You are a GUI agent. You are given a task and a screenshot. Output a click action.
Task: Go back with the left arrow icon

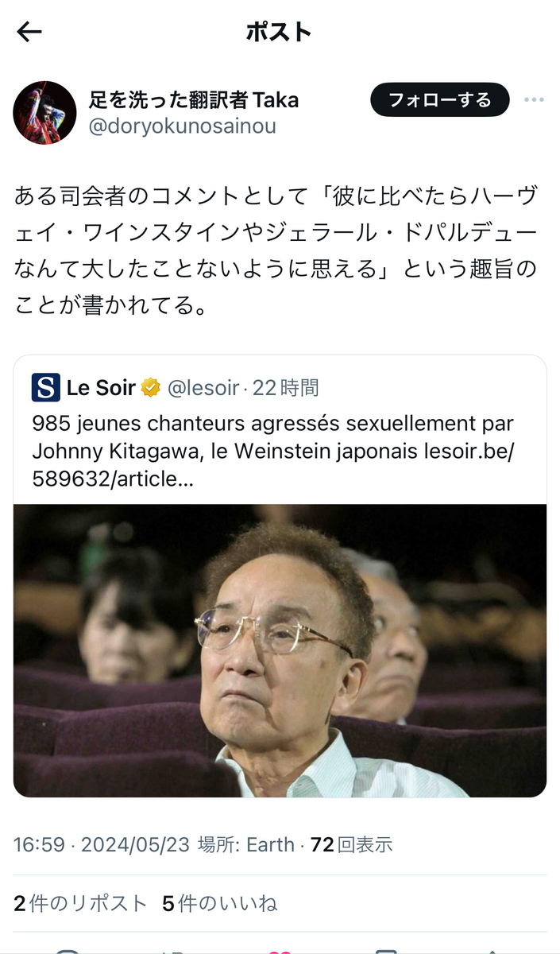click(x=29, y=32)
